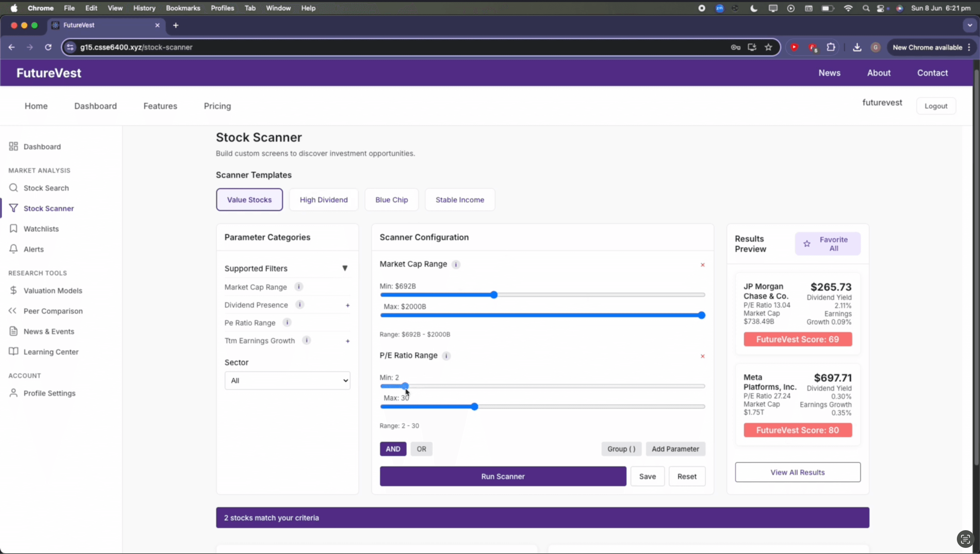
Task: Bookmark this page with the star icon
Action: pos(768,47)
